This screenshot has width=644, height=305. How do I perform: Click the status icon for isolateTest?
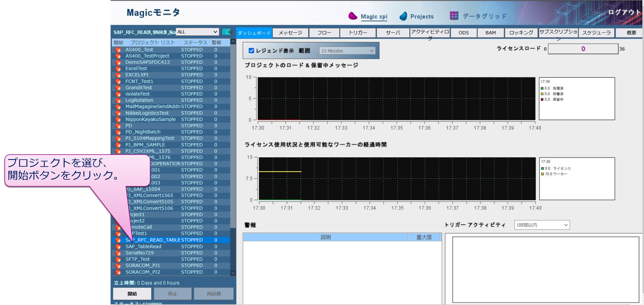pyautogui.click(x=118, y=94)
